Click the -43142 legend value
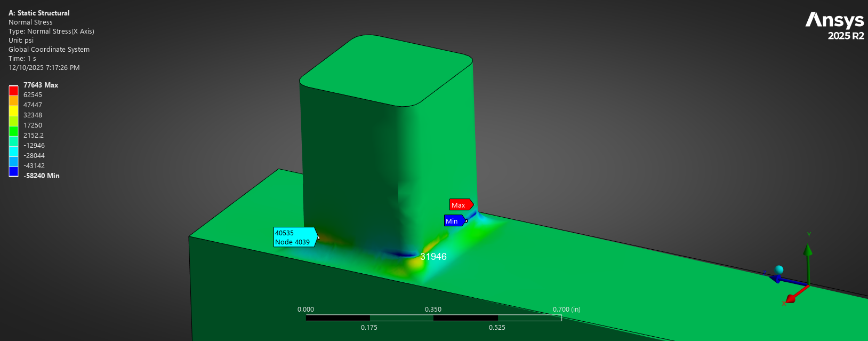 tap(34, 166)
